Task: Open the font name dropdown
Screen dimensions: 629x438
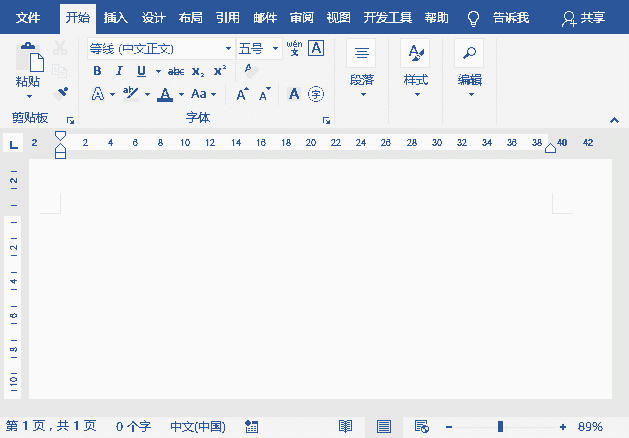Action: point(228,48)
